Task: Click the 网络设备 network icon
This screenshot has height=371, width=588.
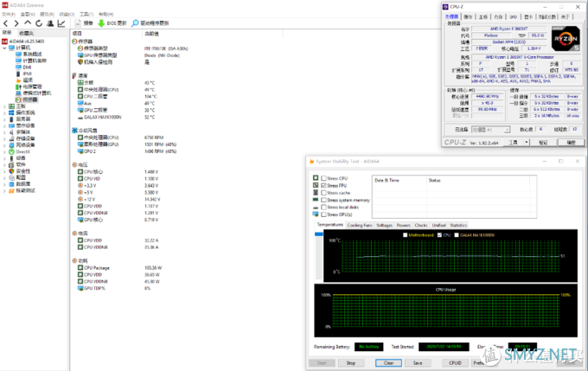Action: (x=11, y=145)
